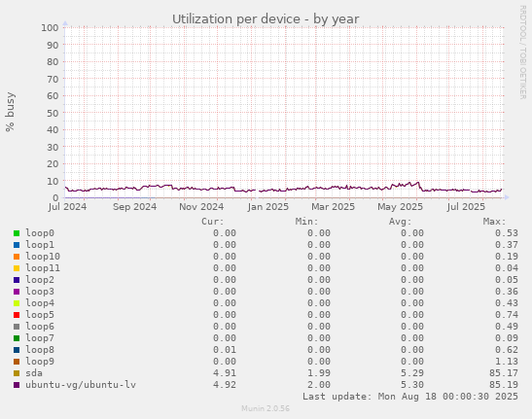Screen dimensions: 532x419
Task: Click the Max: column header
Action: (x=494, y=222)
